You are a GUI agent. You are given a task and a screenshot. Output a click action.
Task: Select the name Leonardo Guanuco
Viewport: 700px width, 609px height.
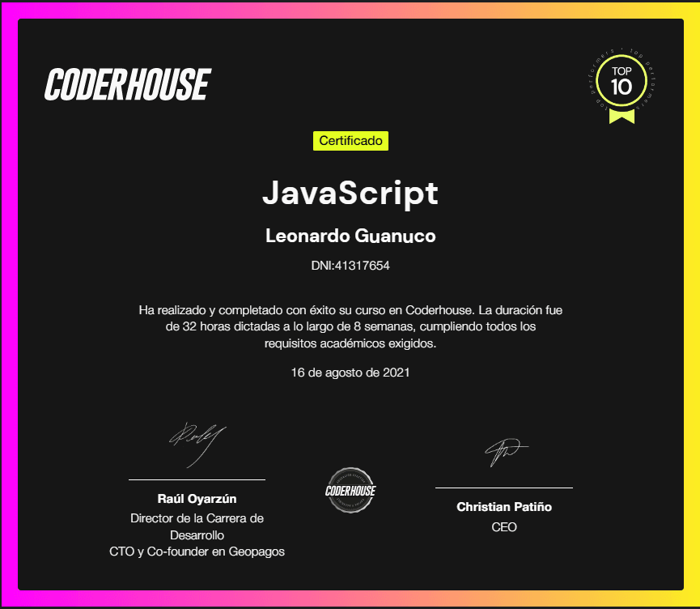[x=350, y=236]
